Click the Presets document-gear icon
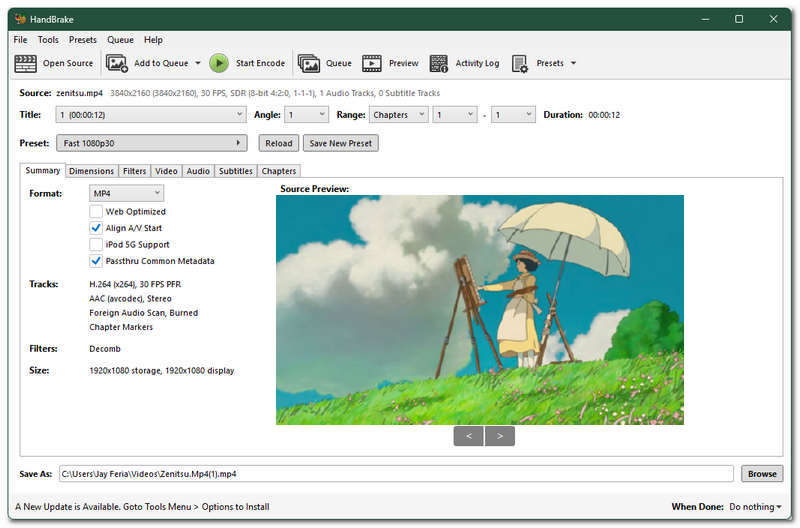The image size is (800, 528). coord(520,63)
